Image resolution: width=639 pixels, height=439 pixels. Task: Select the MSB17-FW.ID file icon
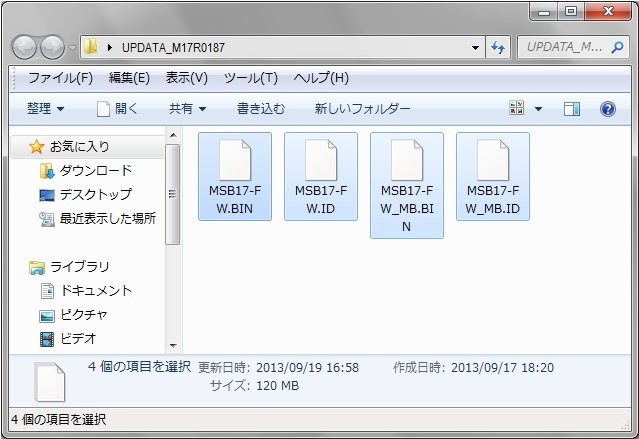click(320, 161)
